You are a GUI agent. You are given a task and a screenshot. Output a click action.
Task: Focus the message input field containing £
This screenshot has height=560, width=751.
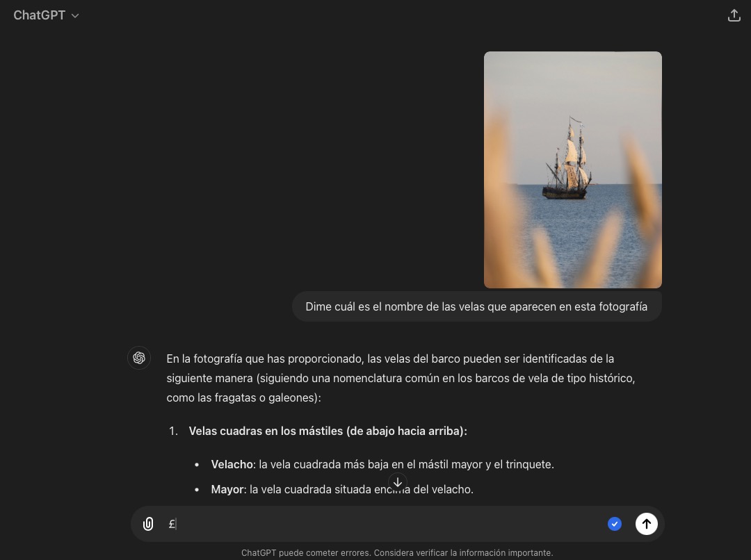click(x=383, y=524)
